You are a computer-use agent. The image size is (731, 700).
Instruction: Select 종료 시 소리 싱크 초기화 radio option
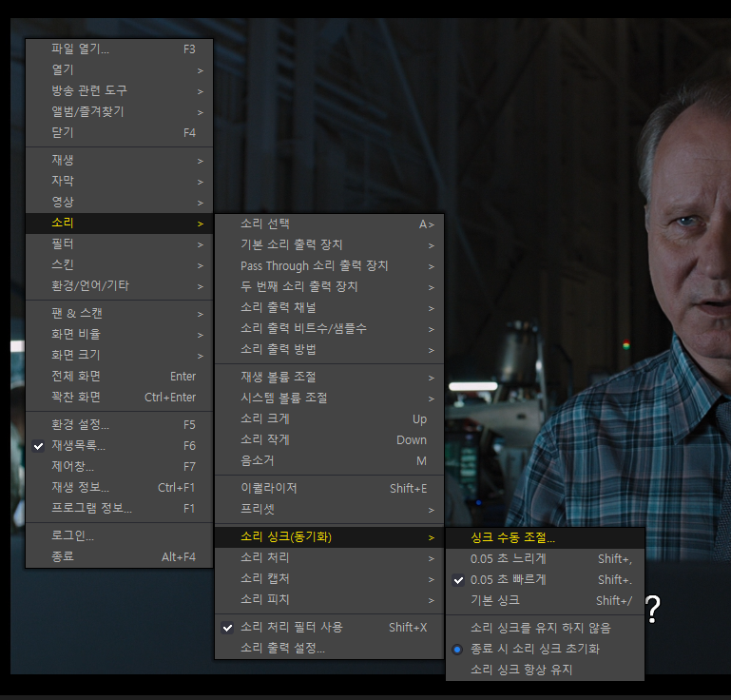(545, 650)
